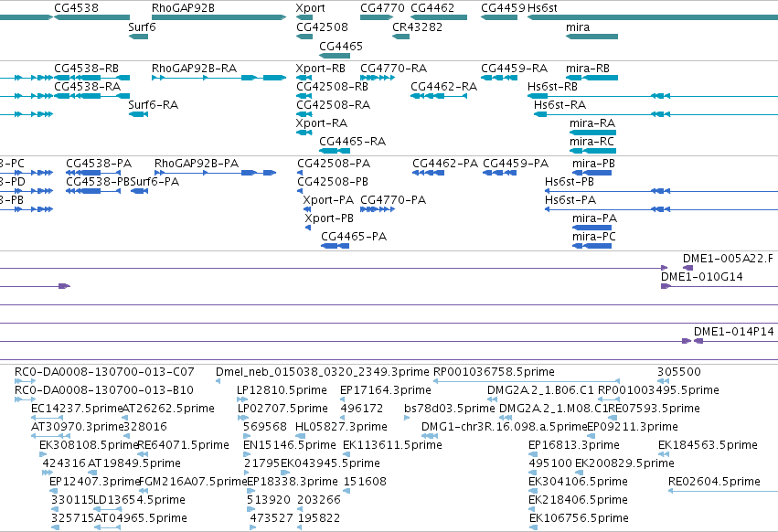Click protein CG42508-PA
This screenshot has width=778, height=532.
click(334, 164)
